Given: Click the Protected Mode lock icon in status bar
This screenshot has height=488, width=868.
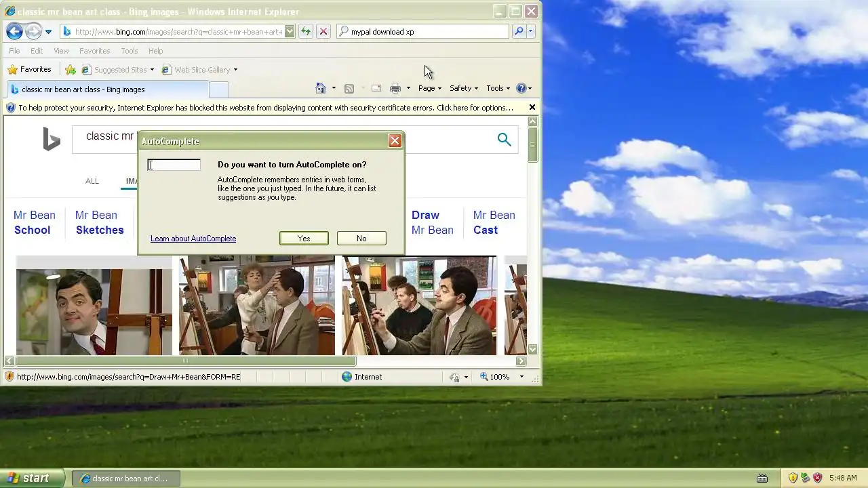Looking at the screenshot, I should coord(455,377).
